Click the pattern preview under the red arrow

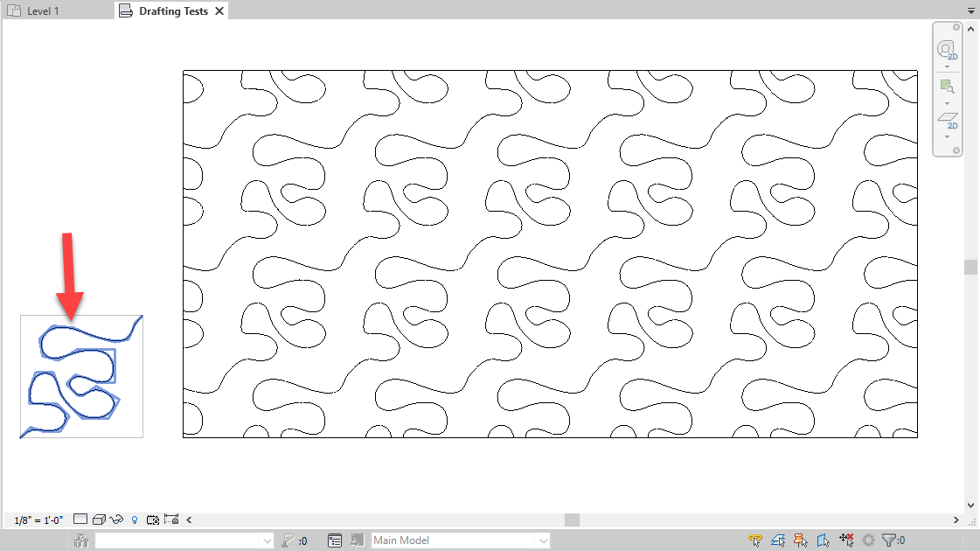tap(80, 376)
